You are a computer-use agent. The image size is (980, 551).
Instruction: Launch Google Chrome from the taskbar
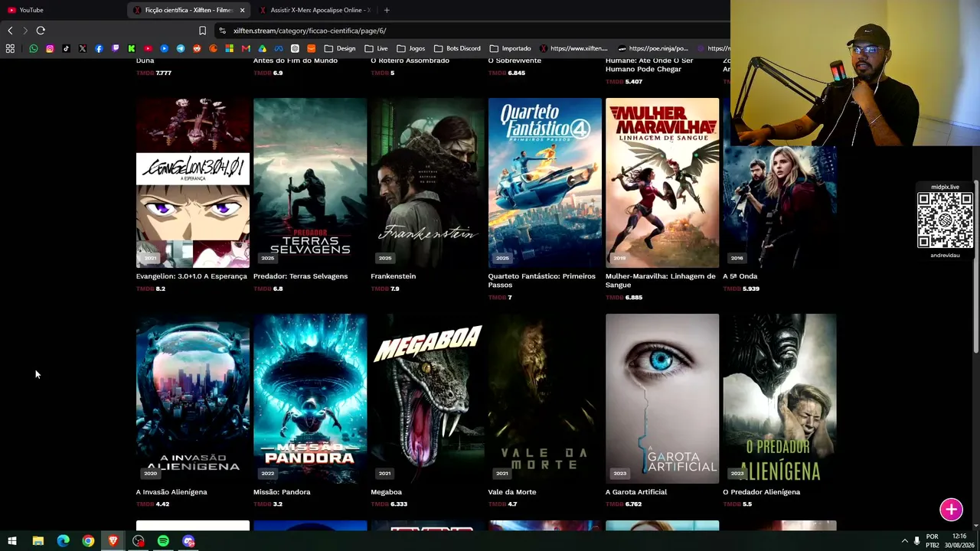[88, 541]
